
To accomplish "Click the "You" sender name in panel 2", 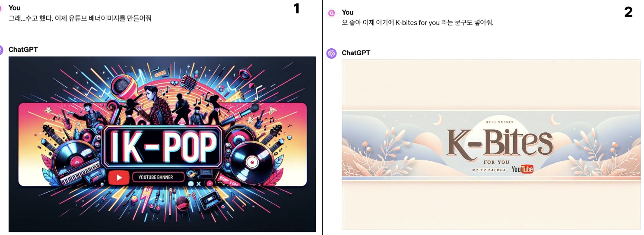I will coord(347,12).
